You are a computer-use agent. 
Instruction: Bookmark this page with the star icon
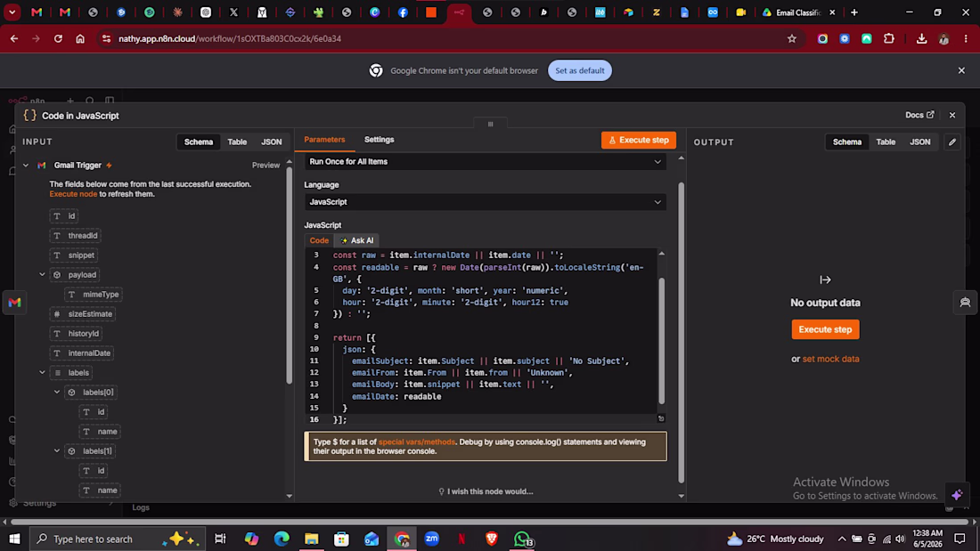792,39
